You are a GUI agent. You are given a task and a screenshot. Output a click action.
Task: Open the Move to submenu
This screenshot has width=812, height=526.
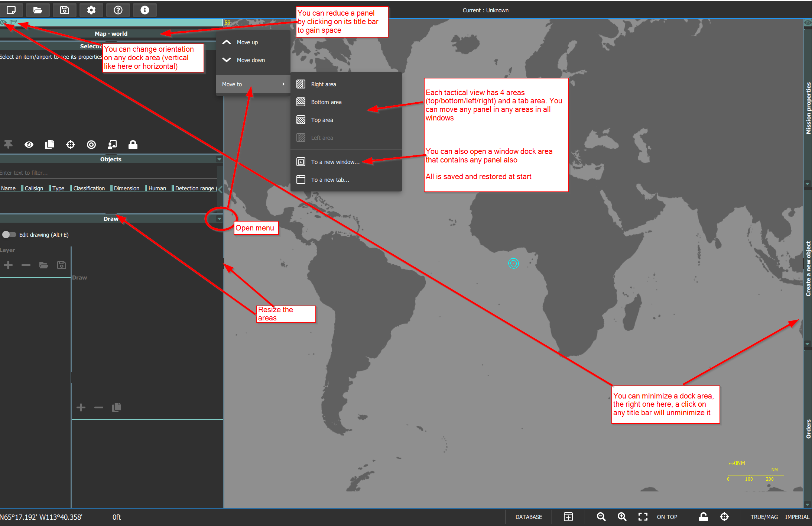pos(253,84)
